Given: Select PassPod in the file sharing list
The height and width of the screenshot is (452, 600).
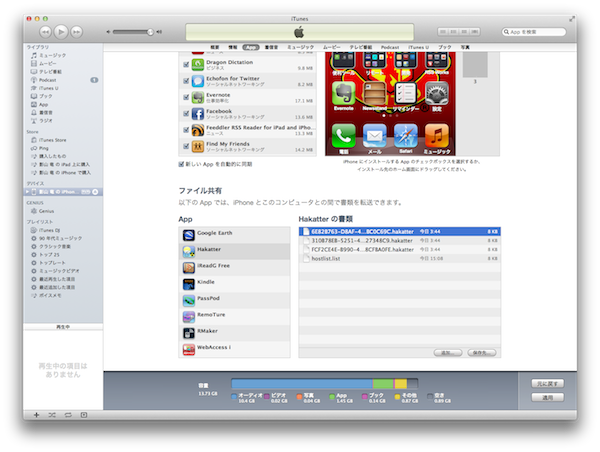Looking at the screenshot, I should point(235,300).
